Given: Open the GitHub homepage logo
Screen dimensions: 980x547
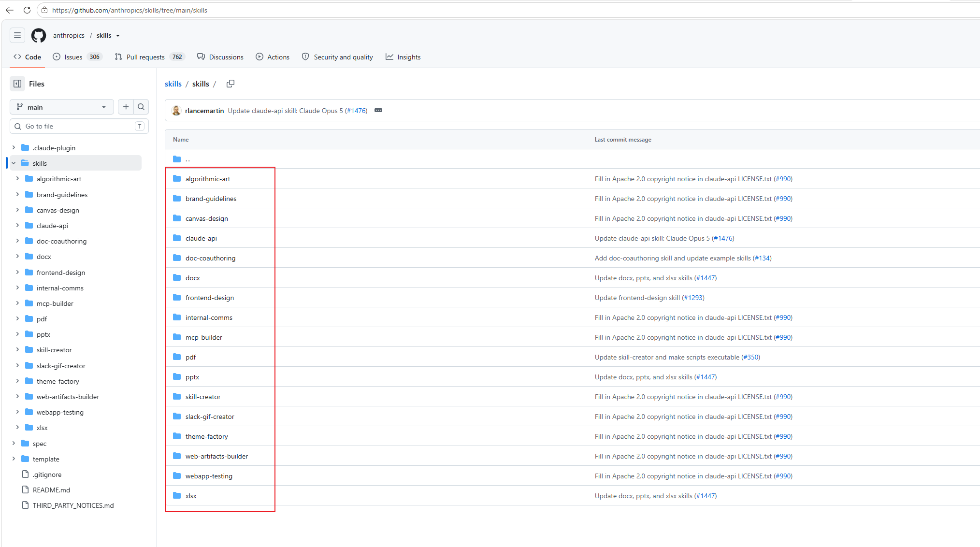Looking at the screenshot, I should click(x=39, y=35).
